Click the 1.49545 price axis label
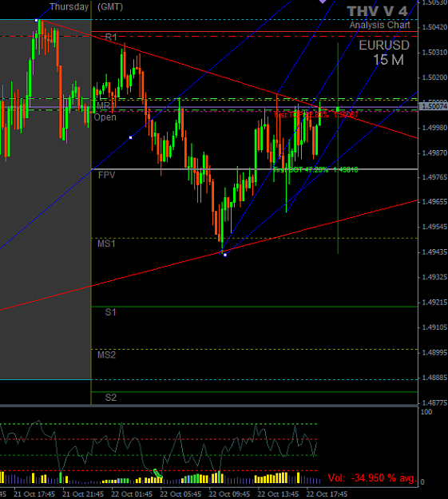 [x=434, y=228]
